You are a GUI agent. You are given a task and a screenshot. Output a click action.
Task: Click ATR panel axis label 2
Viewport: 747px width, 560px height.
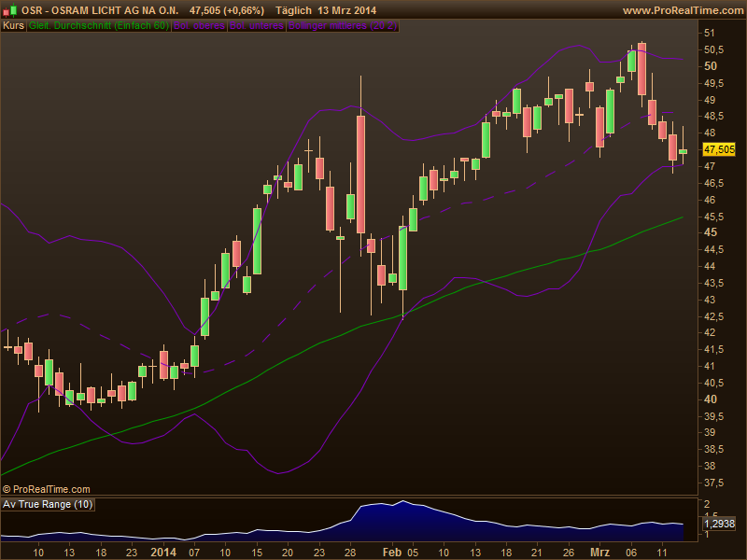(707, 504)
